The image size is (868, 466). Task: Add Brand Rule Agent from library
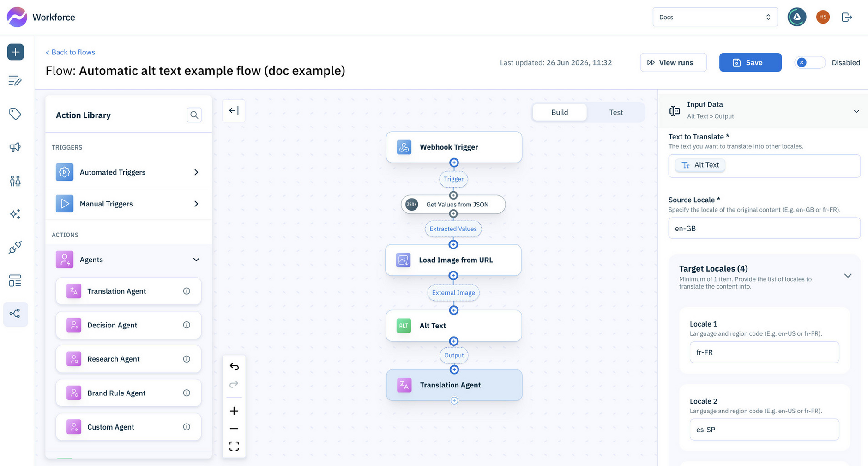point(128,393)
